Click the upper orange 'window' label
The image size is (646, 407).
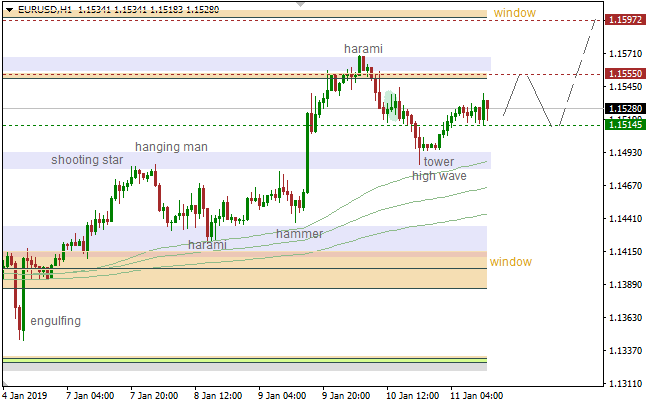point(514,13)
